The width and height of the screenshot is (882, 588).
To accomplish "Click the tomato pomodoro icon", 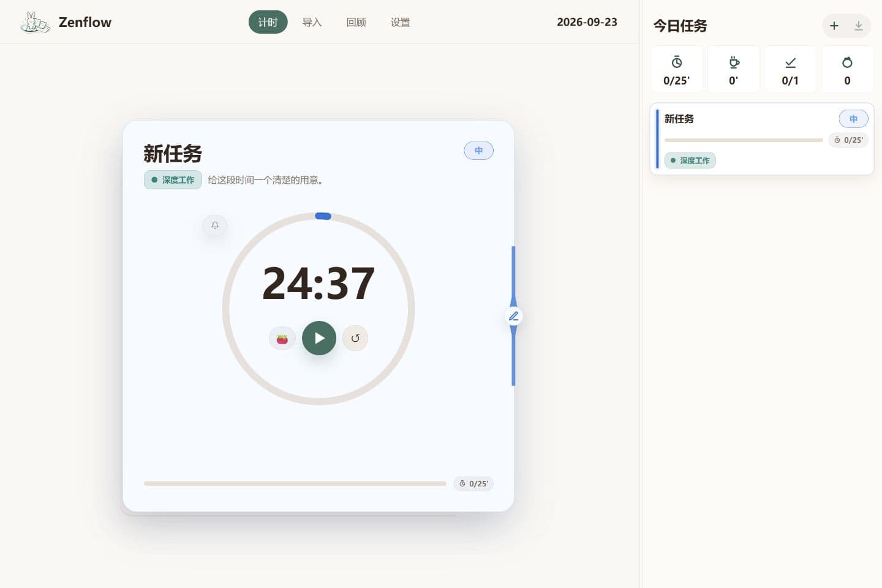I will pos(282,338).
